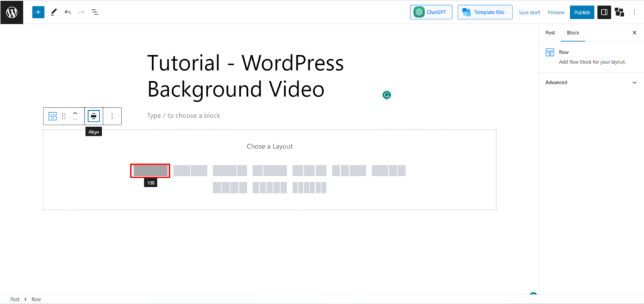This screenshot has height=304, width=644.
Task: Open the Align option in block toolbar
Action: [94, 116]
